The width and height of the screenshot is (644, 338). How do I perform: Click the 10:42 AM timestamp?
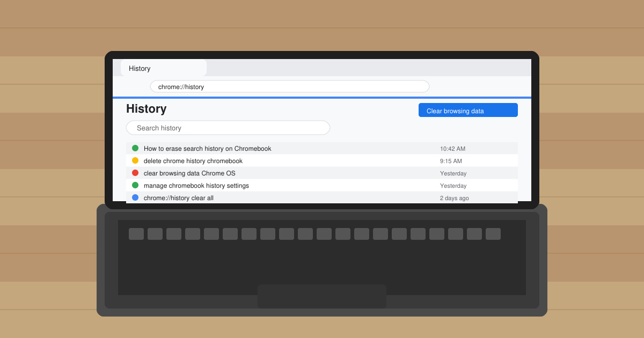pos(452,149)
